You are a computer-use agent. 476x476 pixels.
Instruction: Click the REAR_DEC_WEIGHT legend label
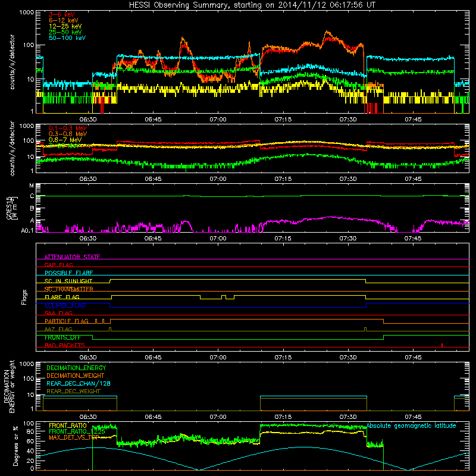(73, 392)
